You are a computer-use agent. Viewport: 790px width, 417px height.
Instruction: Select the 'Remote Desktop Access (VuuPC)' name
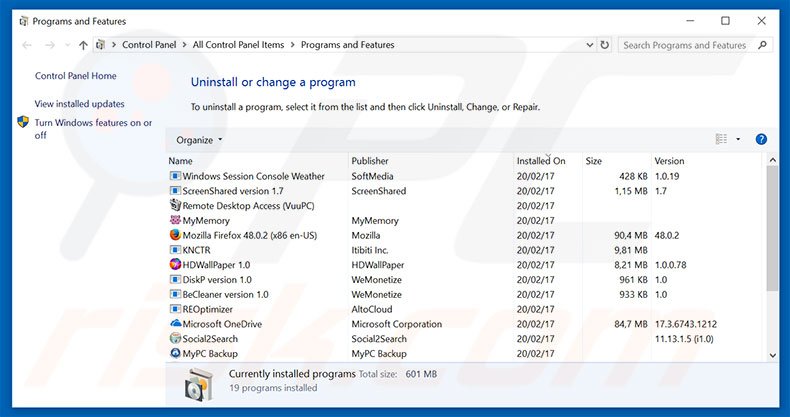248,205
